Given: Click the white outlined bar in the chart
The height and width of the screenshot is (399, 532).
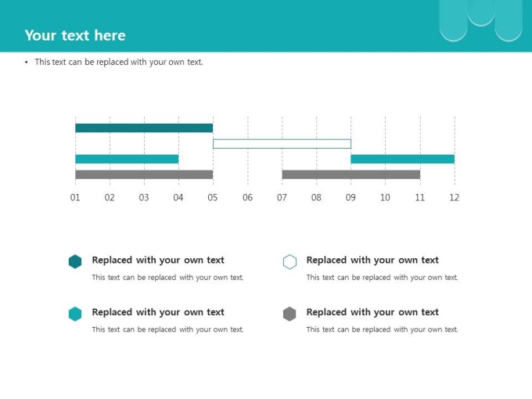Looking at the screenshot, I should [x=282, y=144].
